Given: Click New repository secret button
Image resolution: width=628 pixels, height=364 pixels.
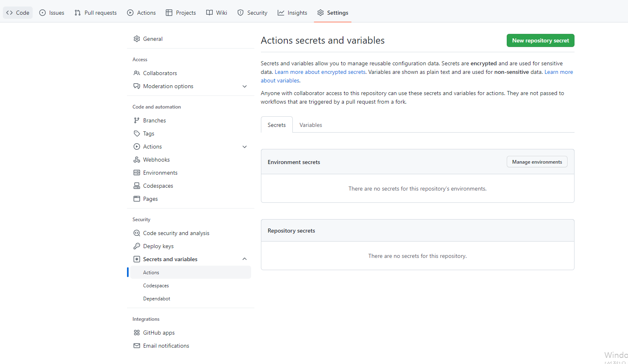Looking at the screenshot, I should 541,40.
